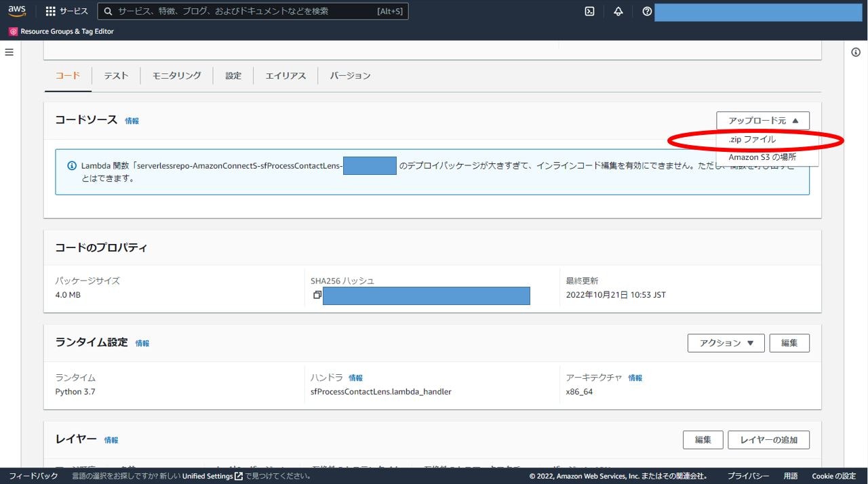
Task: Open the info panel icon on right edge
Action: click(855, 52)
